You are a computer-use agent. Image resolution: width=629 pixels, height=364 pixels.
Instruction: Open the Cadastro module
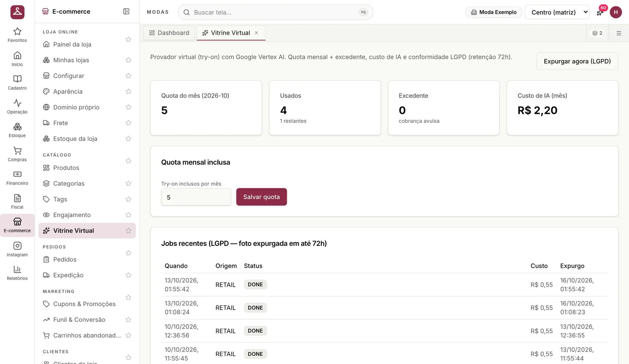(x=17, y=83)
